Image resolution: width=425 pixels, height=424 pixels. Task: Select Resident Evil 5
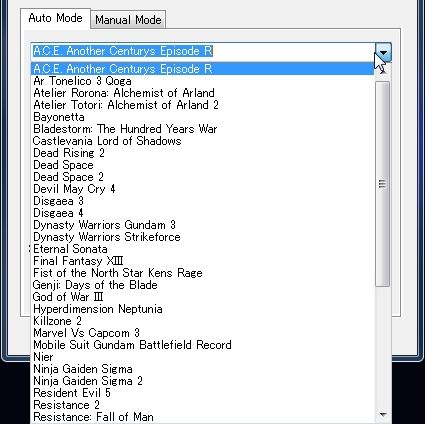click(x=203, y=393)
